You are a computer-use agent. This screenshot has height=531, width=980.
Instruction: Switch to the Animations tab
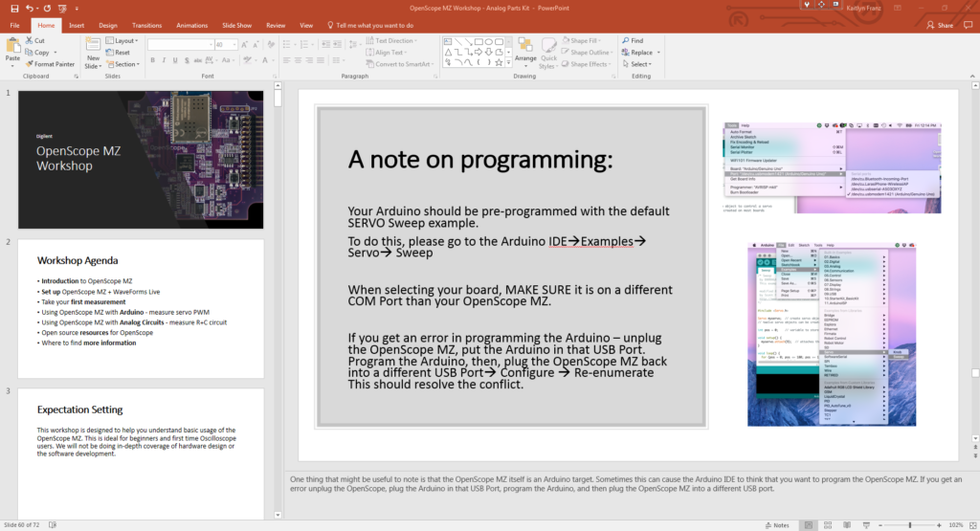point(191,26)
